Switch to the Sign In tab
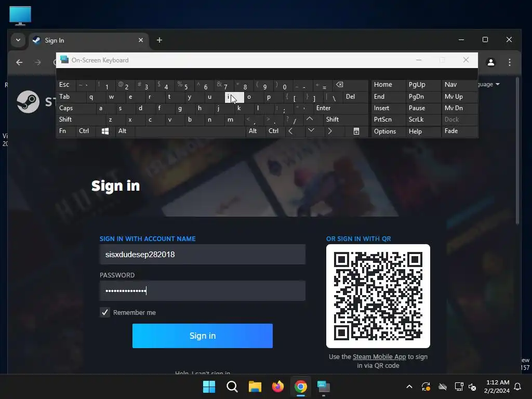This screenshot has width=532, height=399. click(x=88, y=41)
